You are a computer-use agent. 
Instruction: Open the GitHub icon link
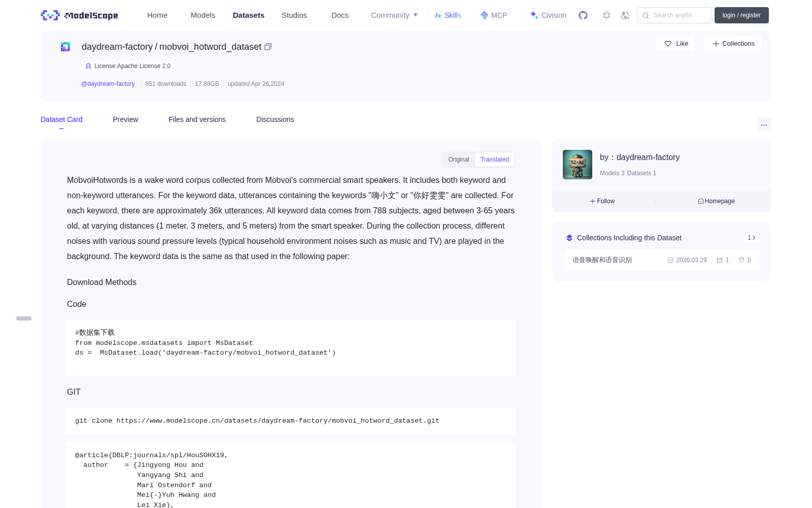coord(583,15)
